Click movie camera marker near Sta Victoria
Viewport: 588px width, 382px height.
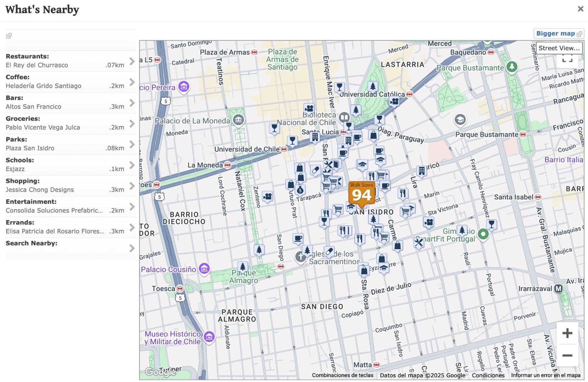click(429, 222)
